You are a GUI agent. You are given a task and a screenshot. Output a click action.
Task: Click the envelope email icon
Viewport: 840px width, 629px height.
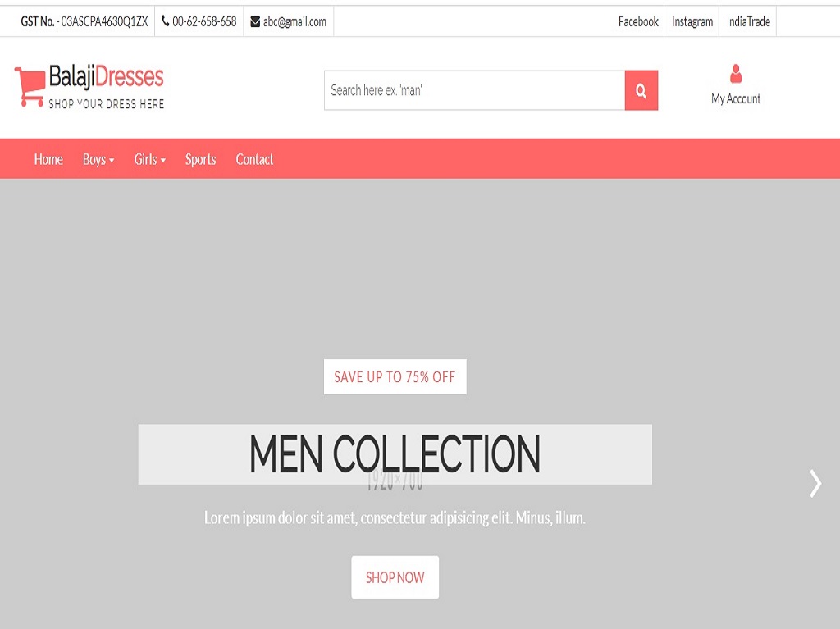pyautogui.click(x=255, y=21)
